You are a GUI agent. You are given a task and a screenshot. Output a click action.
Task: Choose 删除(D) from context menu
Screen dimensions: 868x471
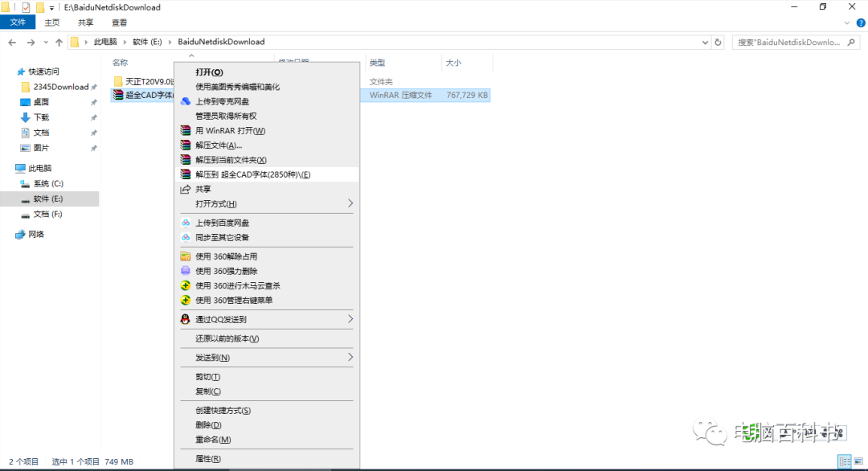point(267,425)
